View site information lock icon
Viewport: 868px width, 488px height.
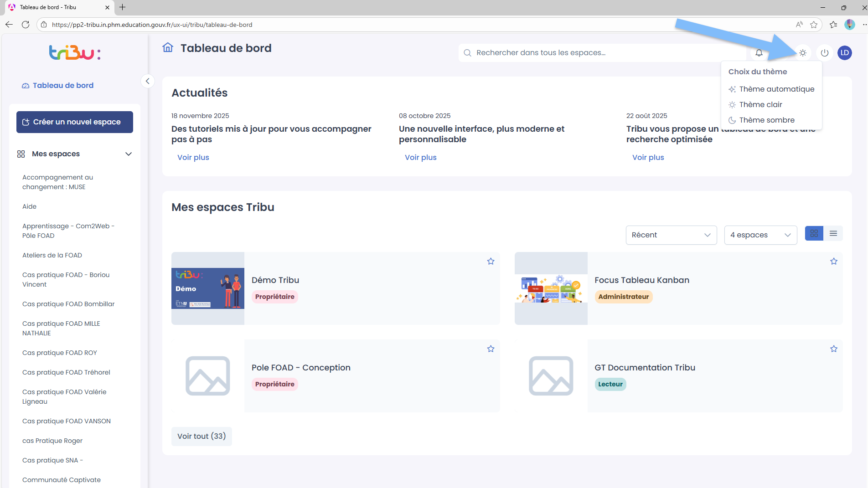(x=43, y=25)
